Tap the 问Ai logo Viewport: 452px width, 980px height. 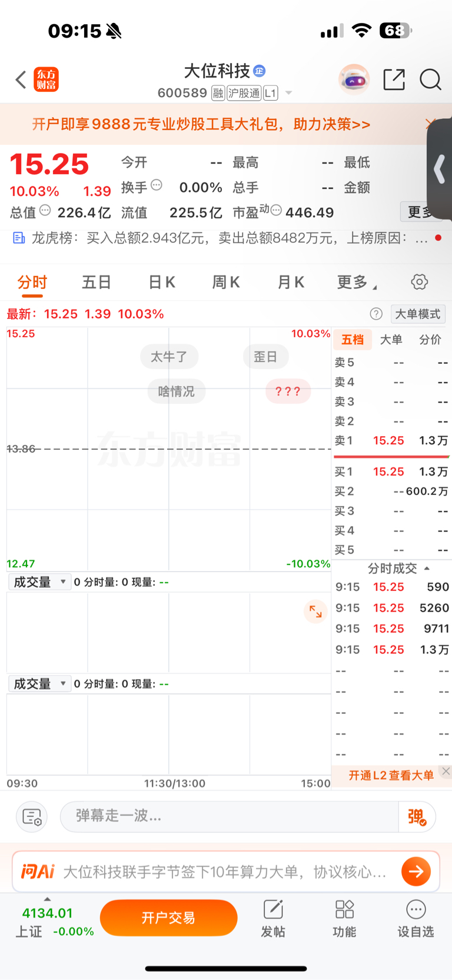[x=38, y=872]
